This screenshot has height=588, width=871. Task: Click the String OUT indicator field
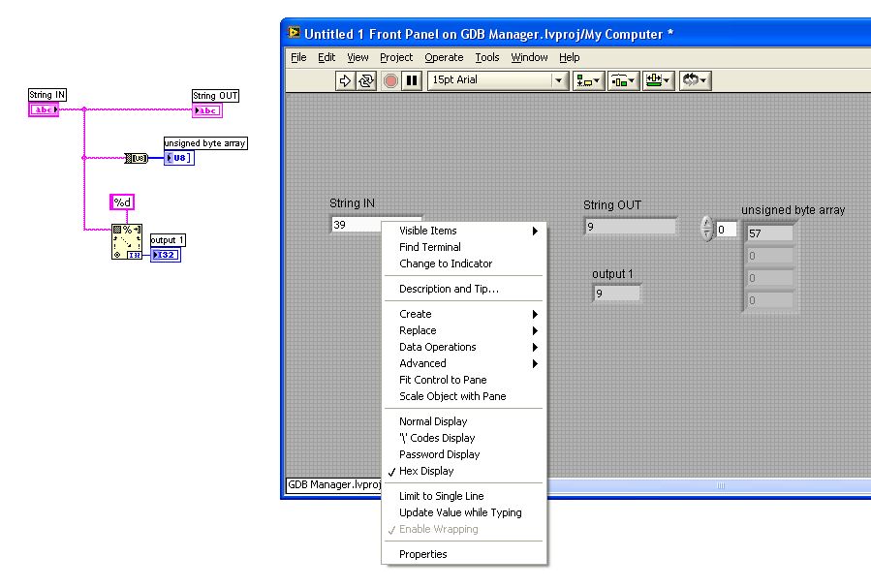coord(631,227)
